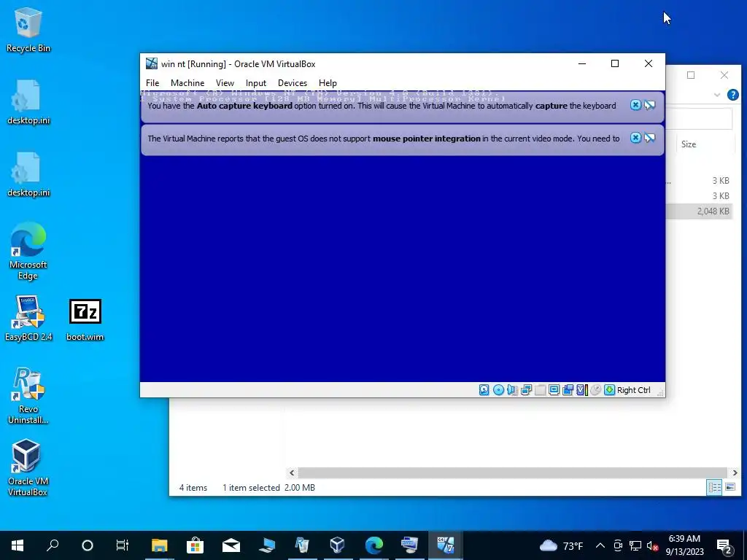The height and width of the screenshot is (560, 747).
Task: Click the right arrow of horizontal scrollbar
Action: pyautogui.click(x=735, y=472)
